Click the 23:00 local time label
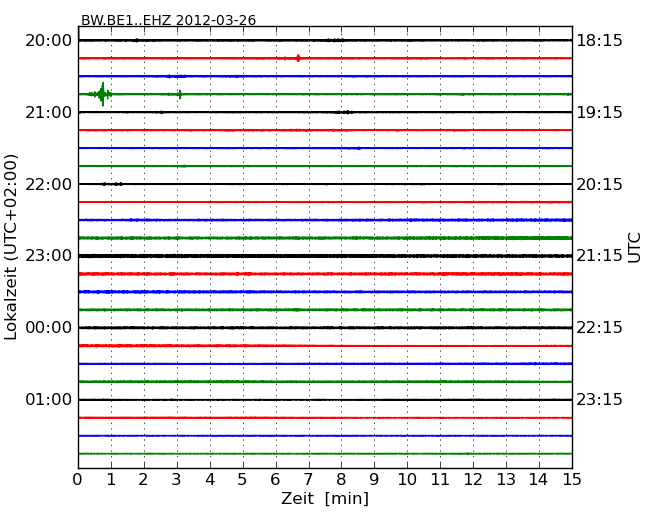The width and height of the screenshot is (650, 520). (x=49, y=255)
